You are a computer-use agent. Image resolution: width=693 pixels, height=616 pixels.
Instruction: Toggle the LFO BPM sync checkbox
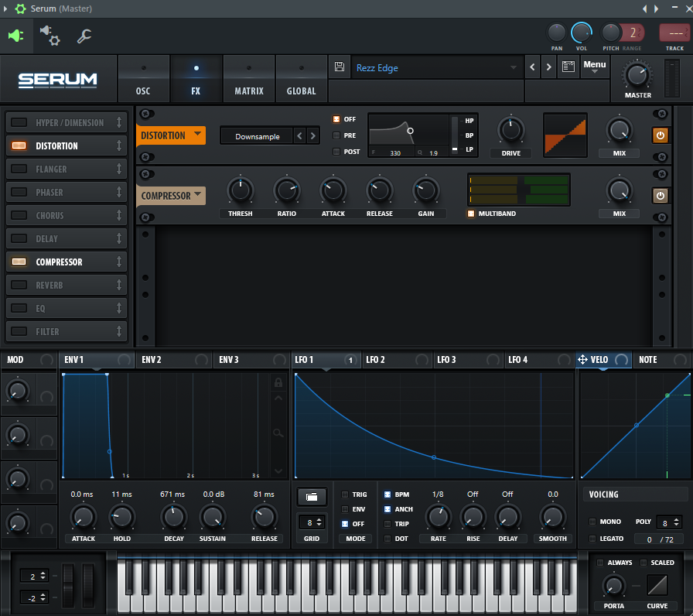click(x=387, y=495)
